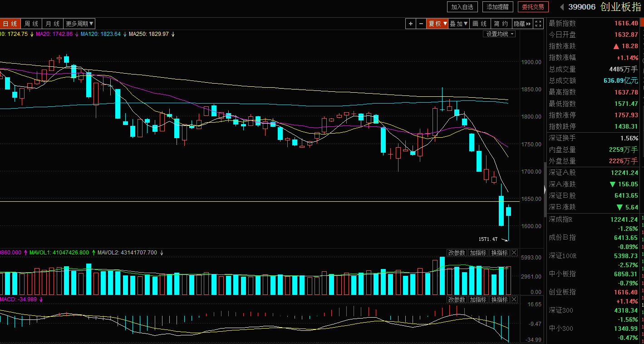Click the 简约 simple mode button
Viewport: 644px width, 344px height.
tap(501, 24)
